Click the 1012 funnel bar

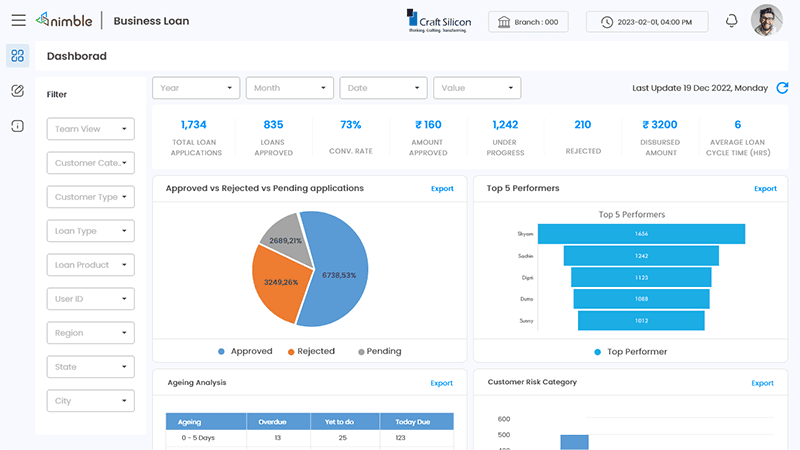pos(641,321)
